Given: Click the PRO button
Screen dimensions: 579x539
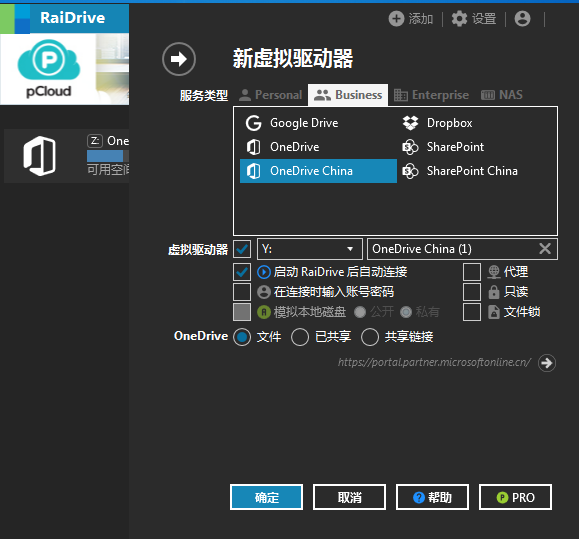Looking at the screenshot, I should (x=515, y=497).
